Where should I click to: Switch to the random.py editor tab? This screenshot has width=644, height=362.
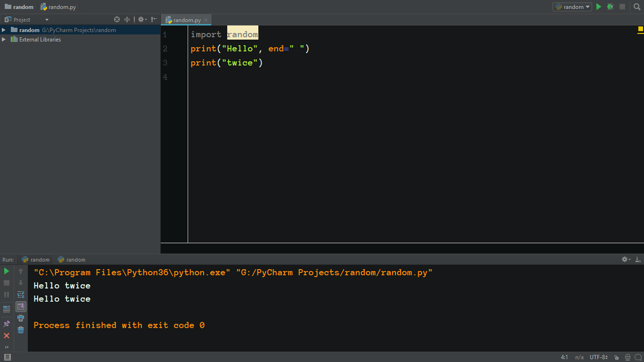185,20
